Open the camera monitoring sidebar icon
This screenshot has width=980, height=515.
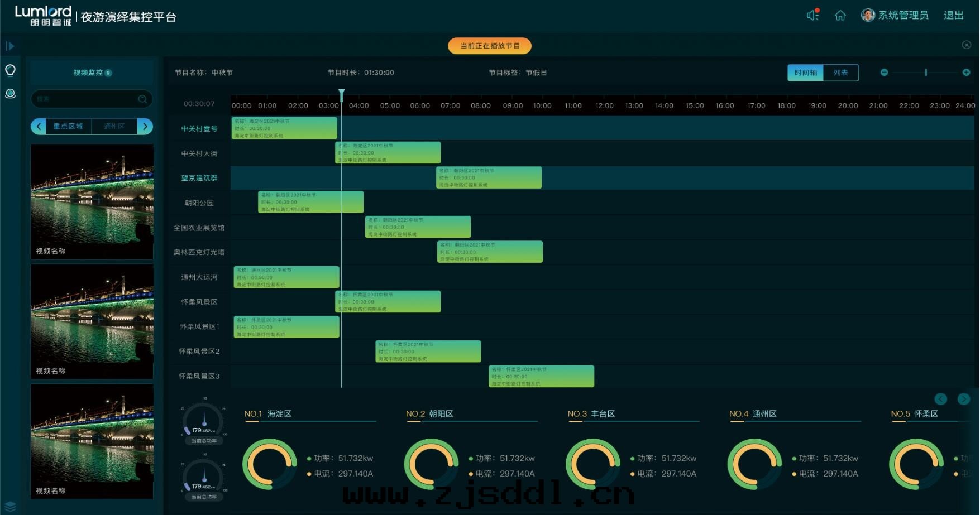coord(10,94)
